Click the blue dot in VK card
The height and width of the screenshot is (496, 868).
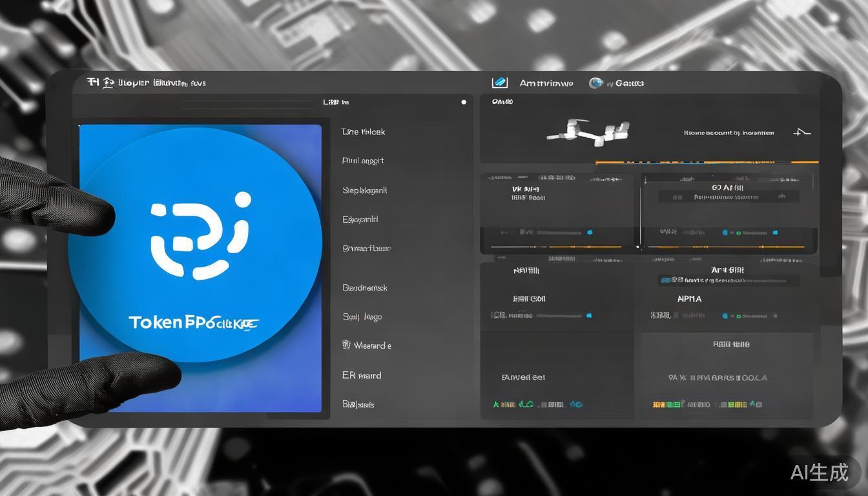pos(590,232)
